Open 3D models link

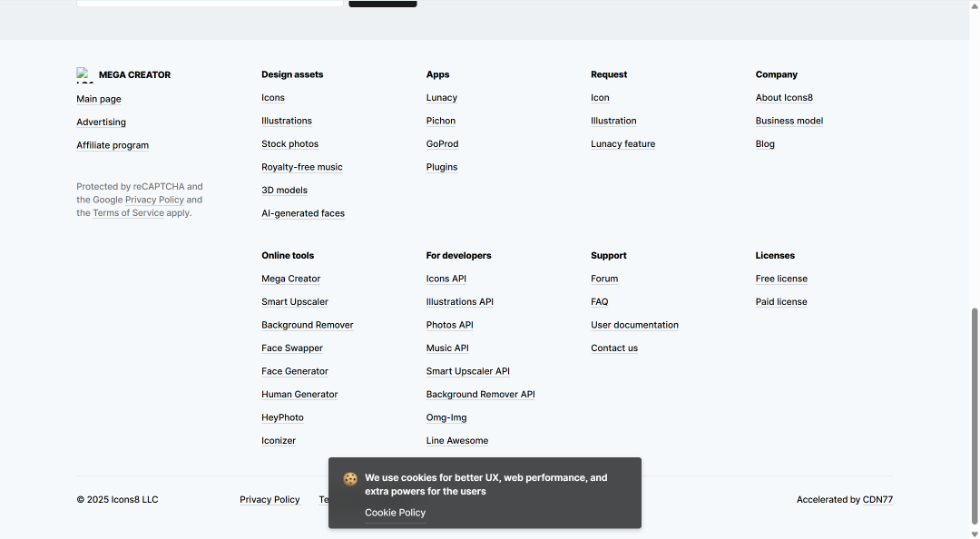(x=284, y=190)
